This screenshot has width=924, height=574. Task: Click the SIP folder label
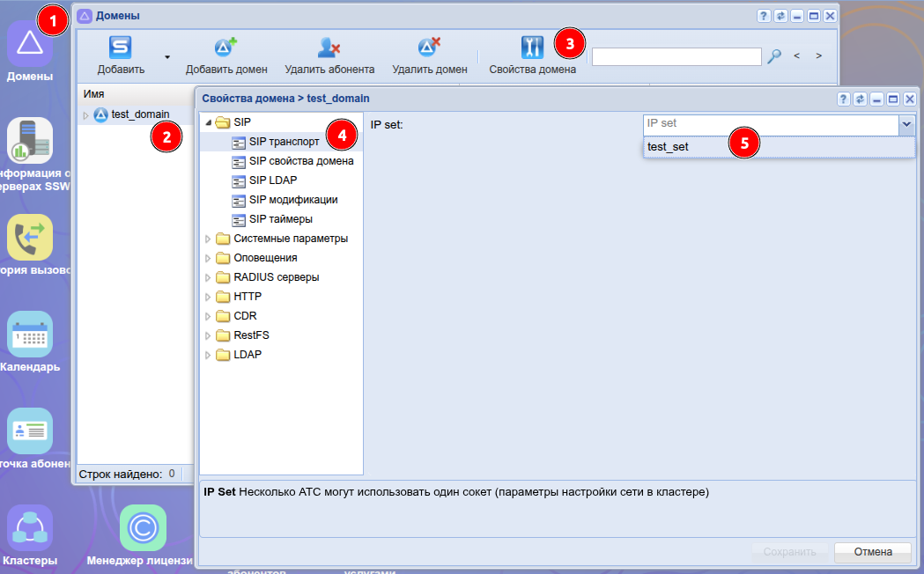coord(242,122)
